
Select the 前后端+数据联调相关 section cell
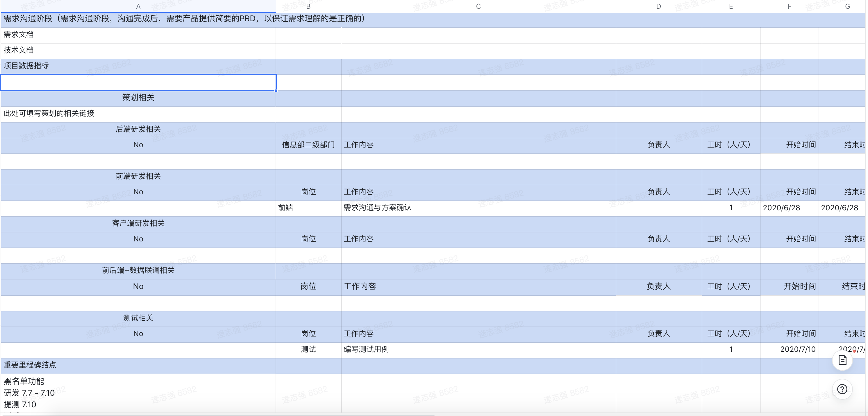pyautogui.click(x=138, y=270)
